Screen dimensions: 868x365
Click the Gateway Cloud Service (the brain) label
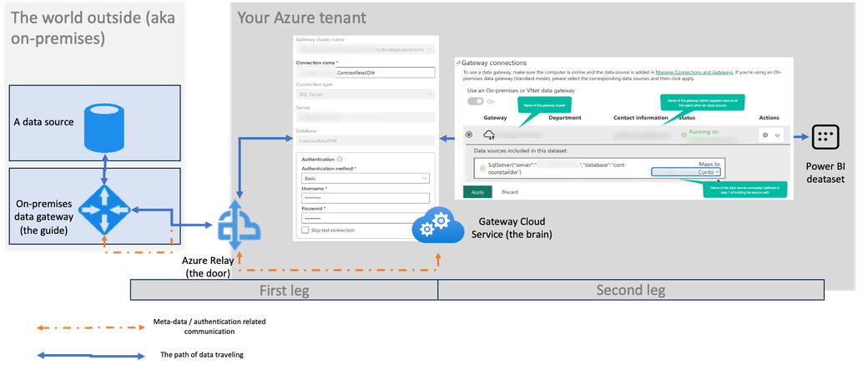512,227
